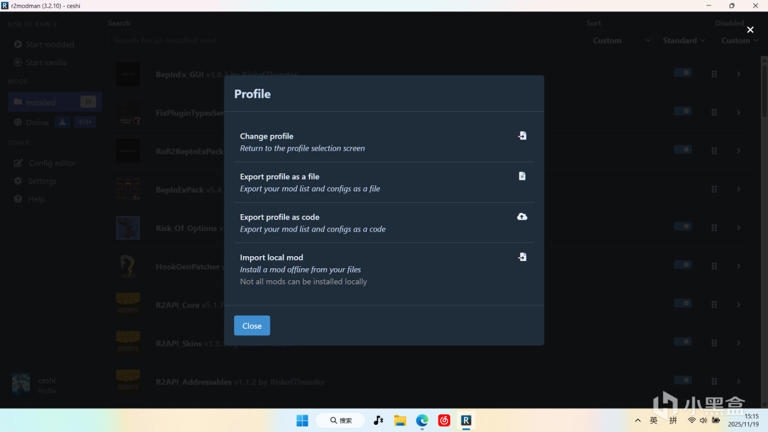Close the overlay with the white X icon
The width and height of the screenshot is (768, 432).
tap(750, 30)
